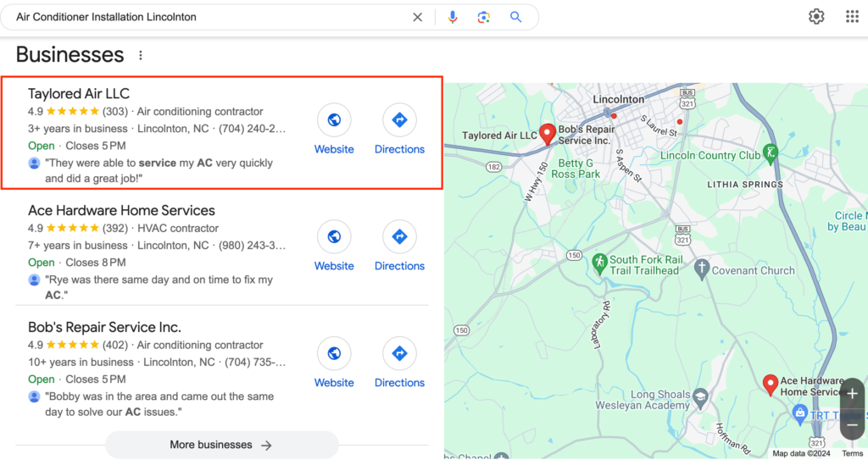Zoom in the map with the plus button
Viewport: 868px width, 460px height.
point(853,394)
